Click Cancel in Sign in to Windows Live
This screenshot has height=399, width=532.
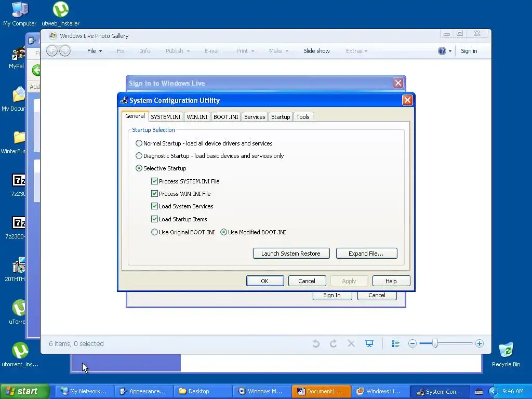[x=377, y=296]
